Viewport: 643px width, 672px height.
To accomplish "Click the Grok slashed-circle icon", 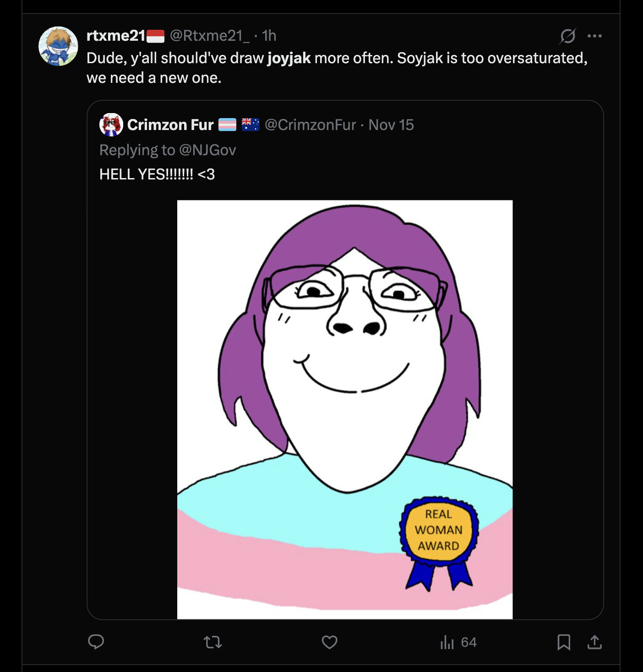I will pos(567,36).
